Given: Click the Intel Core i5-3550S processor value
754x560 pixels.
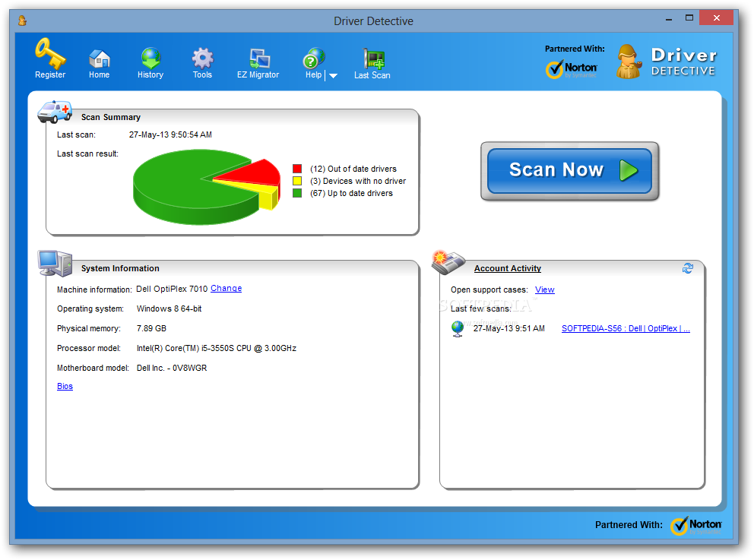Looking at the screenshot, I should point(217,348).
